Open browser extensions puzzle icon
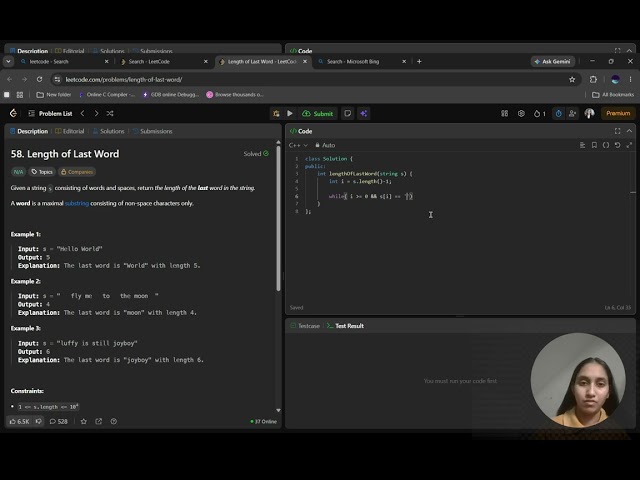Viewport: 640px width, 480px height. point(593,80)
